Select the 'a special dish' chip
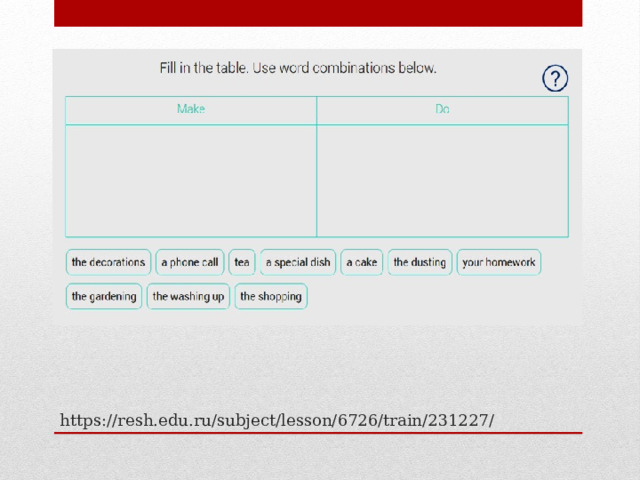640x480 pixels. click(x=298, y=262)
